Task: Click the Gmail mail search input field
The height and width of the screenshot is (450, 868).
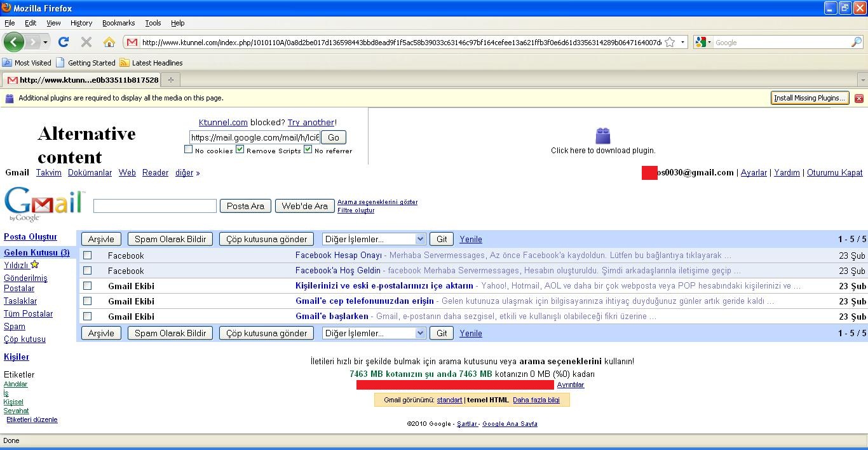Action: 155,206
